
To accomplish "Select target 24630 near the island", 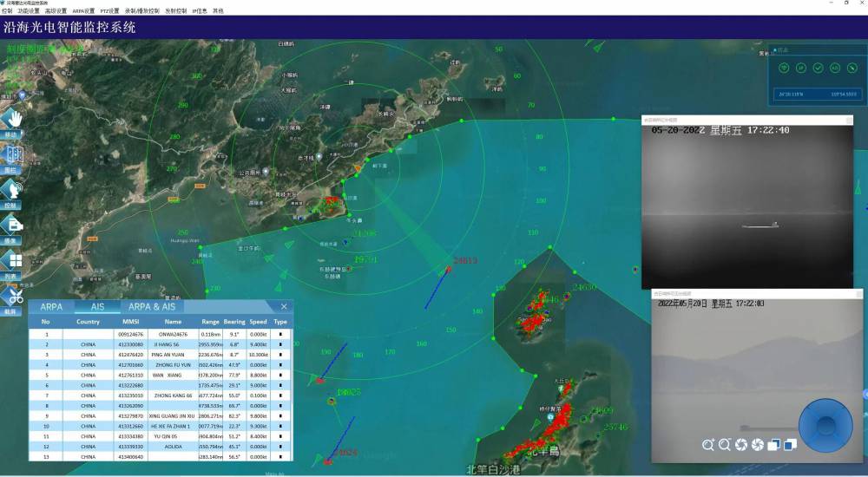I will click(567, 297).
